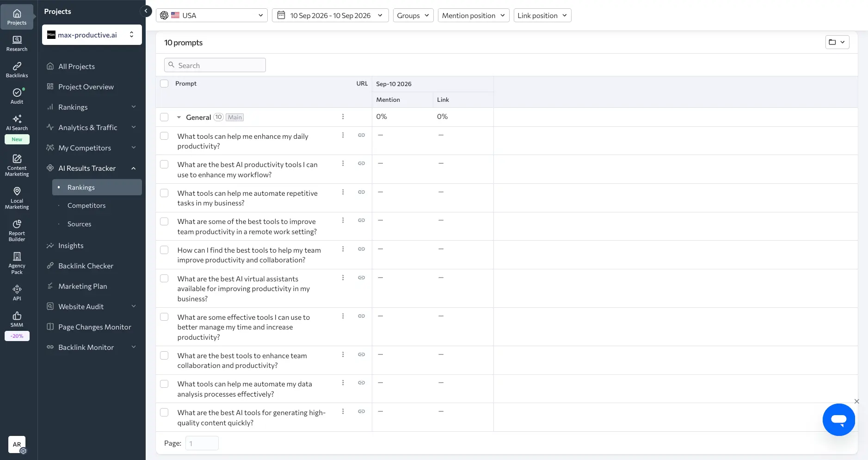Viewport: 868px width, 460px height.
Task: Select the AI virtual assistants prompt checkbox
Action: (x=164, y=279)
